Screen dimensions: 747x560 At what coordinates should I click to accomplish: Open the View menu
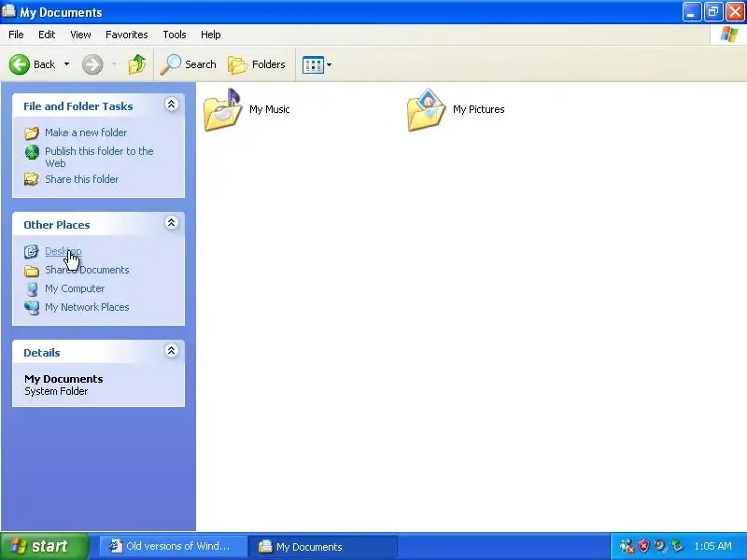80,35
